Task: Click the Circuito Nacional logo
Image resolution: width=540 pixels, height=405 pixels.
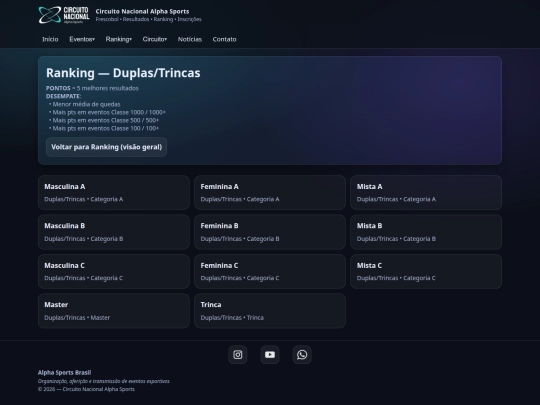Action: pos(64,15)
